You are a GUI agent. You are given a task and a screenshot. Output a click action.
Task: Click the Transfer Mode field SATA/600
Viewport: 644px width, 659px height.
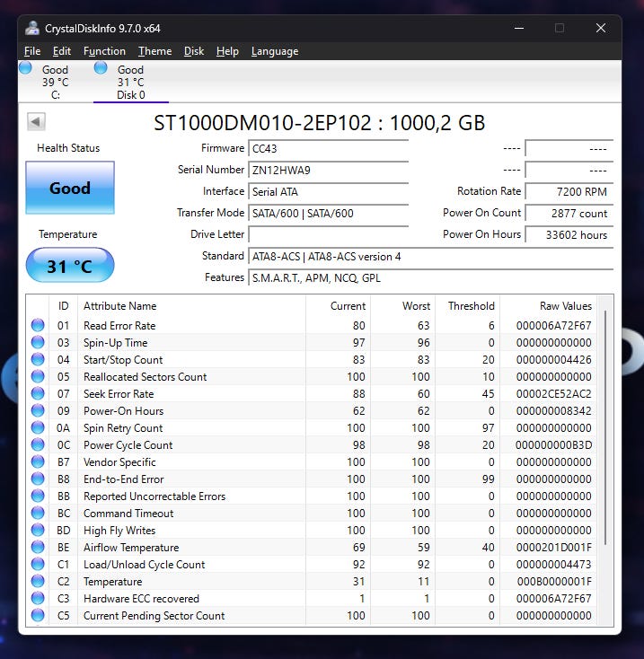pyautogui.click(x=328, y=213)
